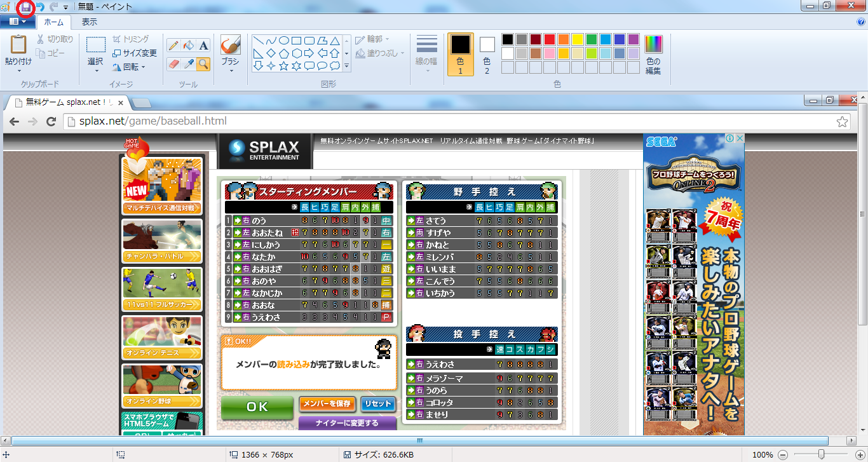Choose the Oval shape

[x=284, y=41]
